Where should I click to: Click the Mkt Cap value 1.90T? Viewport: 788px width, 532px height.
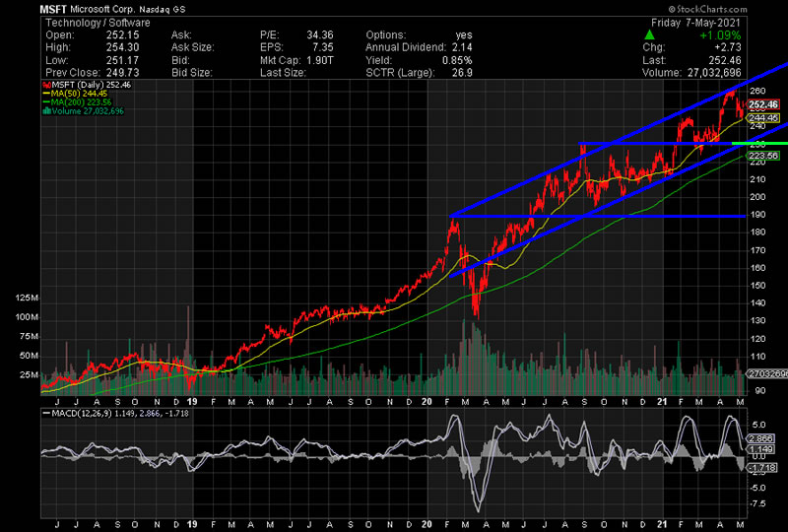(x=319, y=60)
